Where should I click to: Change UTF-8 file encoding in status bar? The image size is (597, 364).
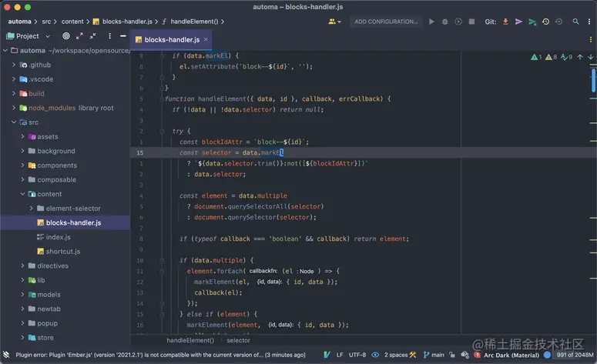[x=357, y=355]
